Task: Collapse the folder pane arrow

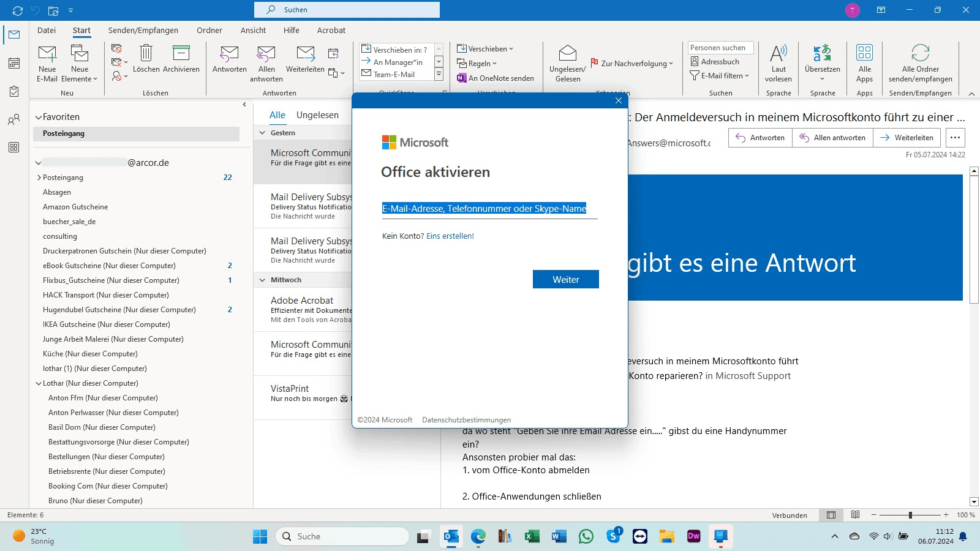Action: coord(244,105)
